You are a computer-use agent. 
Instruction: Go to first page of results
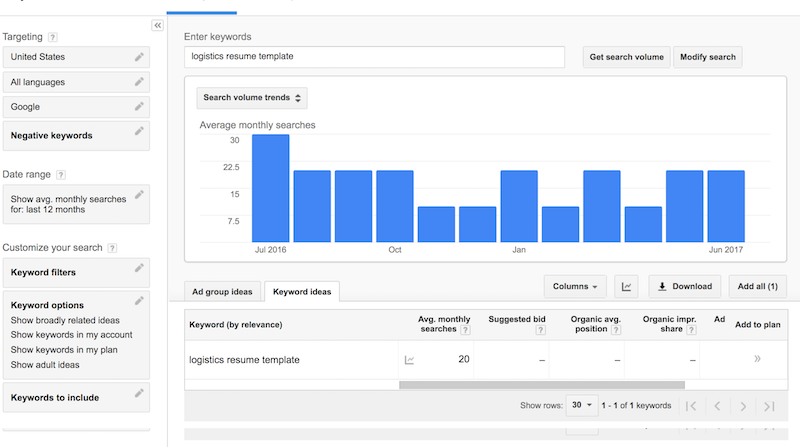691,406
